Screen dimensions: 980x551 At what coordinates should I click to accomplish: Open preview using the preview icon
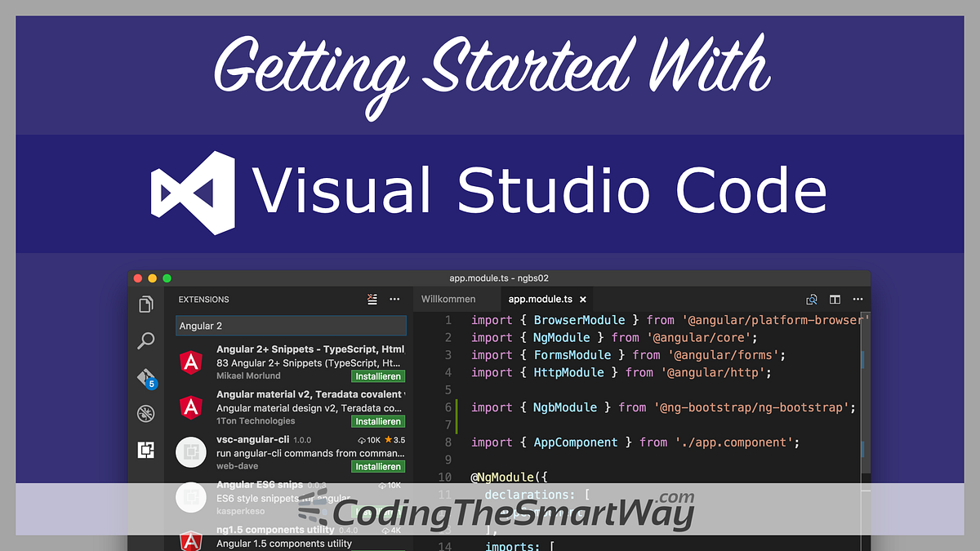point(812,299)
